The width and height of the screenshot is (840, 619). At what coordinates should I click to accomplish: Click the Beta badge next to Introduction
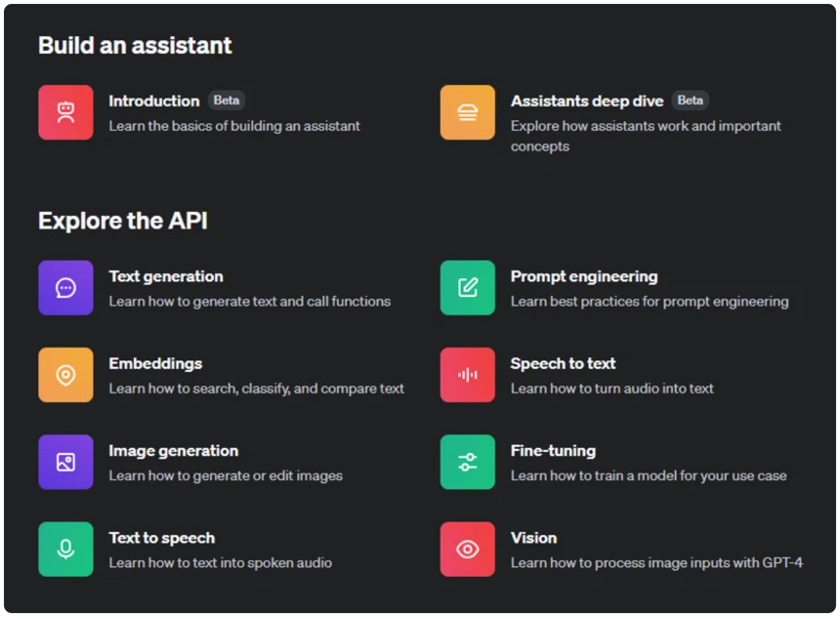[x=227, y=101]
